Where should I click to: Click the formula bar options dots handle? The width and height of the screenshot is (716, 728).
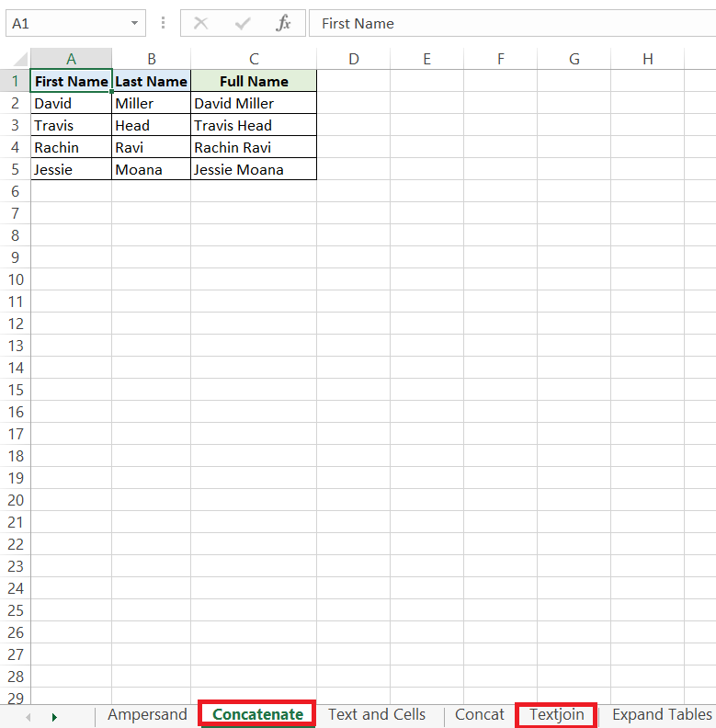(163, 23)
